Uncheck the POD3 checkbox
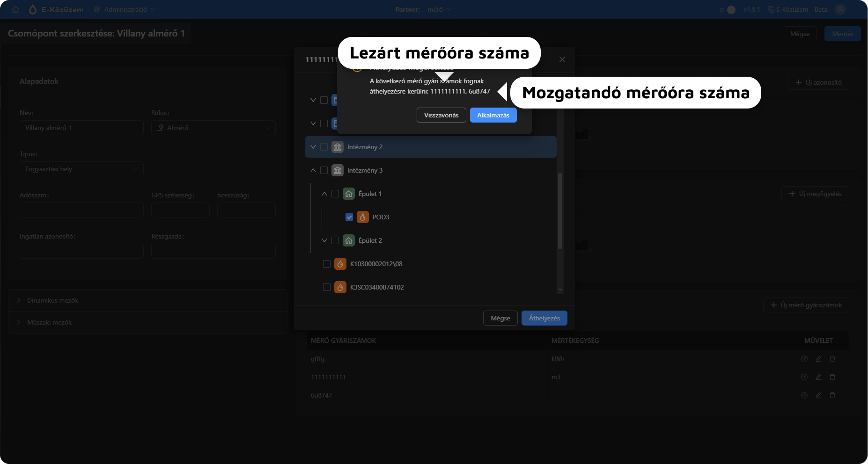 [349, 217]
